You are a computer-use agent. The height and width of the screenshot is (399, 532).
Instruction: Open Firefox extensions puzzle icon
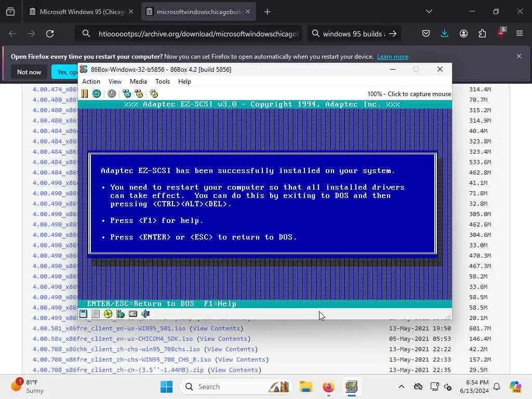click(482, 34)
